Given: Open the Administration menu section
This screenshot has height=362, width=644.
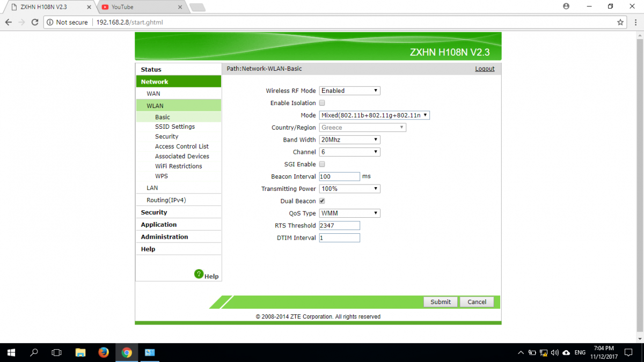Looking at the screenshot, I should pyautogui.click(x=178, y=237).
